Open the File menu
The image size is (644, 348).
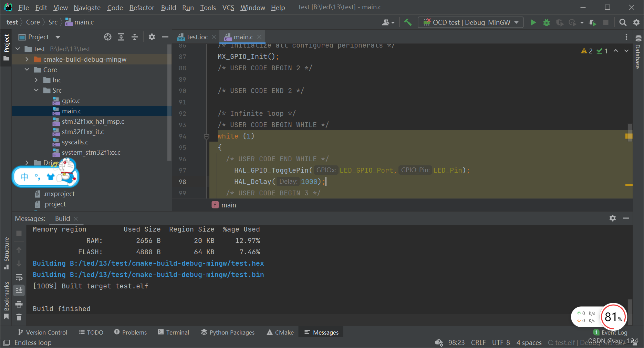(23, 7)
